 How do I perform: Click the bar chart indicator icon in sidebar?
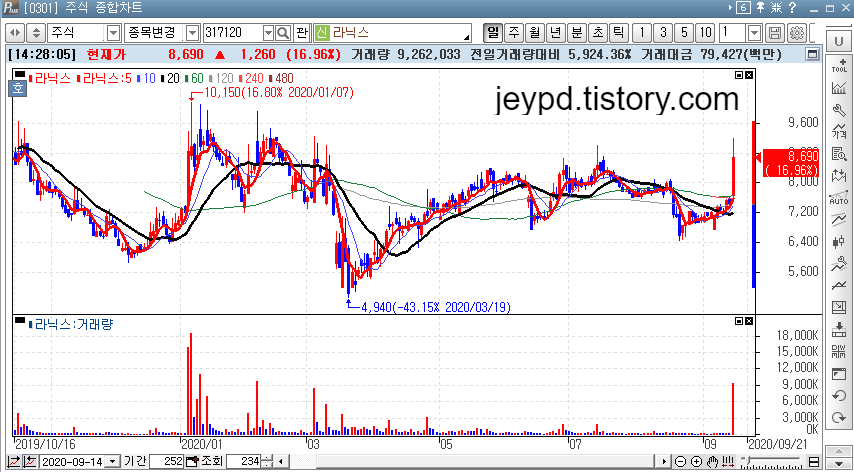839,88
